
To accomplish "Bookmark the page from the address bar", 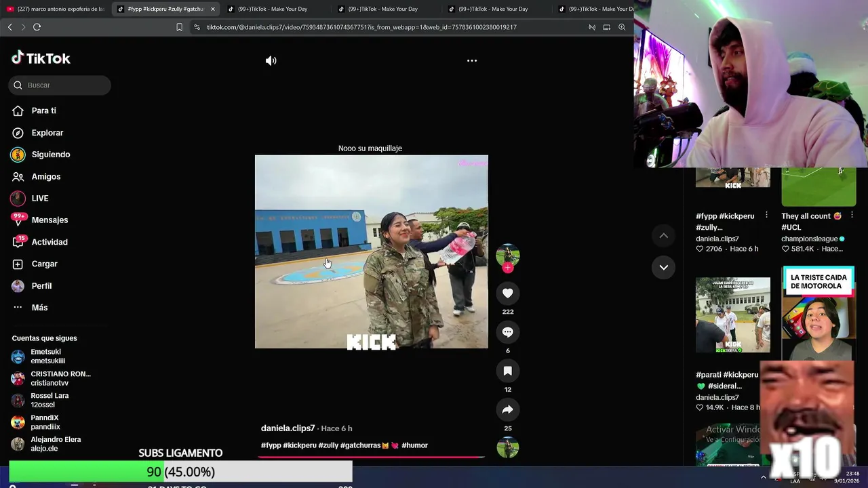I will pyautogui.click(x=179, y=27).
